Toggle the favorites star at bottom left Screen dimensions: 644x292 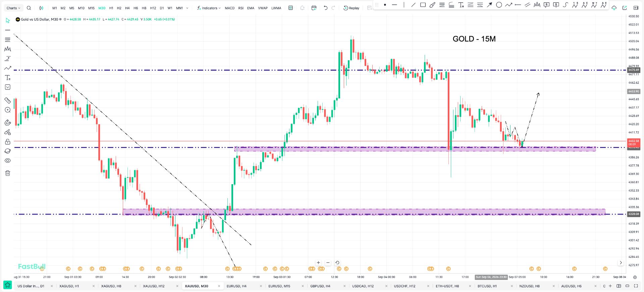click(x=7, y=285)
